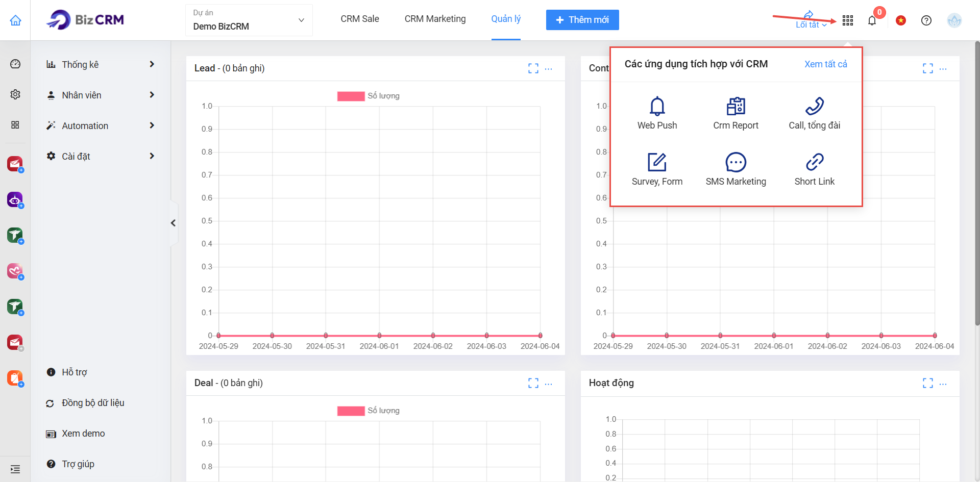
Task: Click the BizCRM logo
Action: click(x=85, y=20)
